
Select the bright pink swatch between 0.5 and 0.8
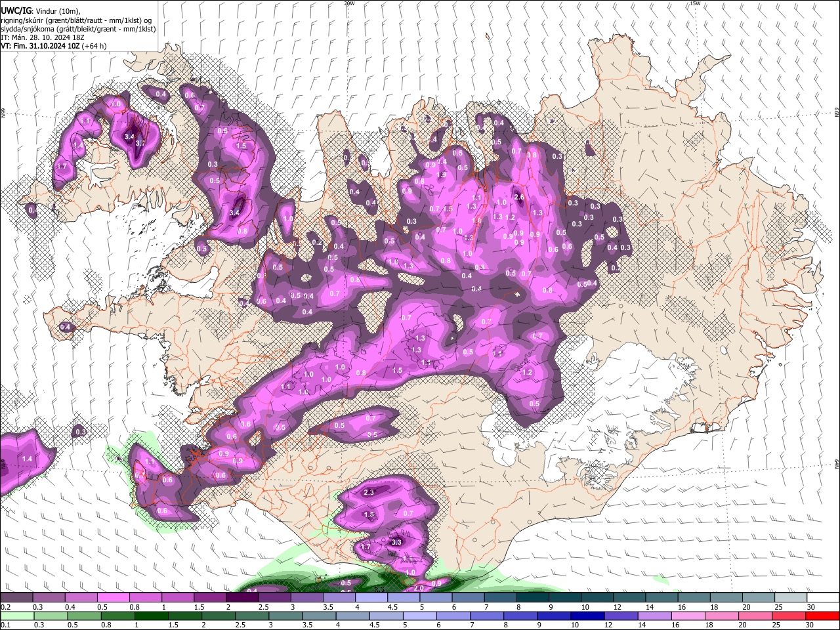[x=113, y=597]
